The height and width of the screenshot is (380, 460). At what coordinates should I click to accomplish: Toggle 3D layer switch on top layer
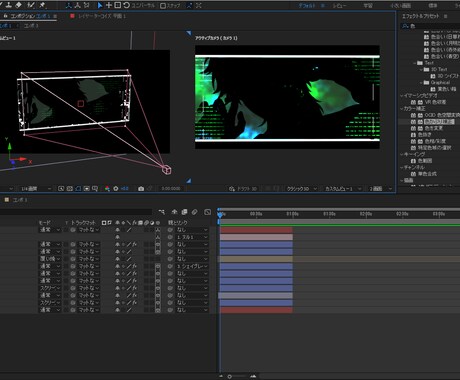coord(158,230)
